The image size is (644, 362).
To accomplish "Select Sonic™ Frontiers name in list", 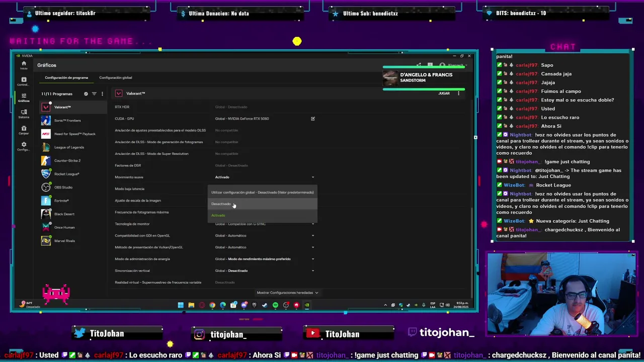I will tap(67, 121).
